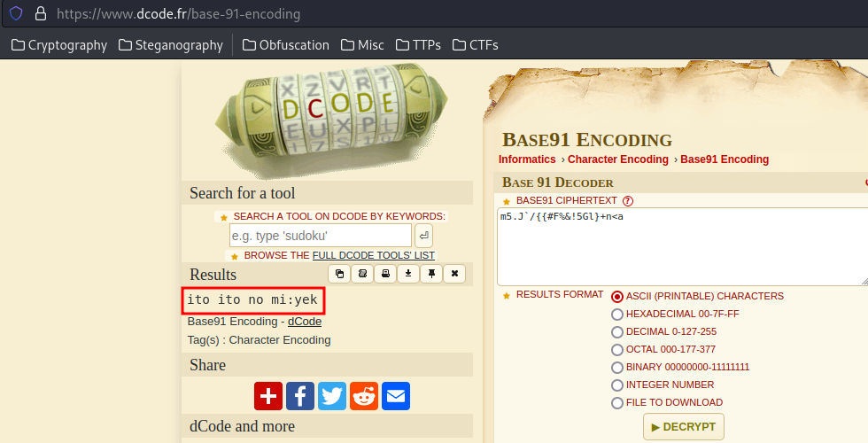This screenshot has width=868, height=443.
Task: Click inside the Base91 ciphertext textarea
Action: coord(683,247)
